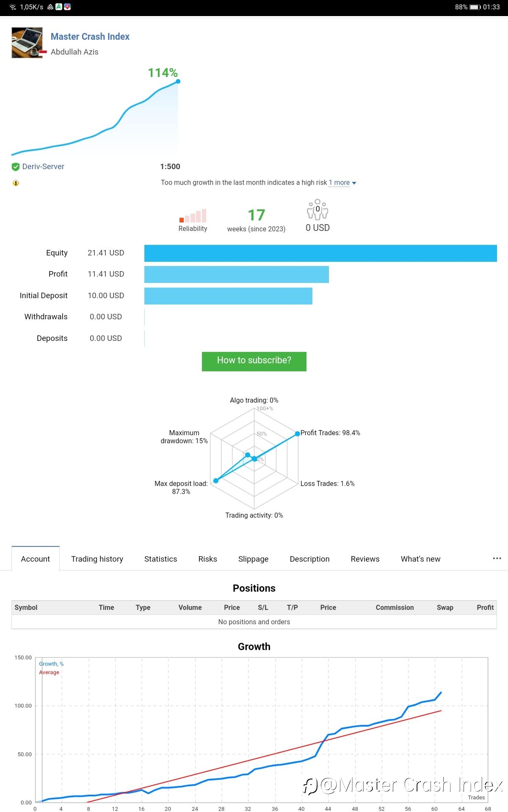Click the Average legend entry
The height and width of the screenshot is (812, 508).
click(49, 672)
